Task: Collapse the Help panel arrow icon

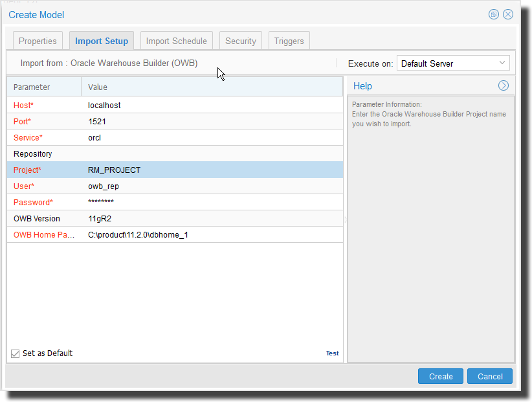Action: point(503,85)
